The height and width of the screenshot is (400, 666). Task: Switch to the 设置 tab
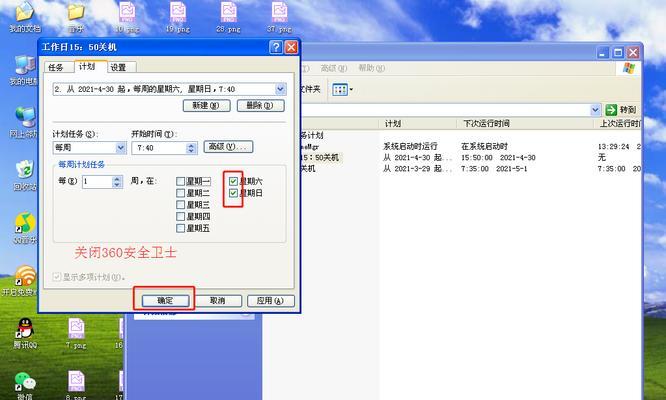[119, 68]
